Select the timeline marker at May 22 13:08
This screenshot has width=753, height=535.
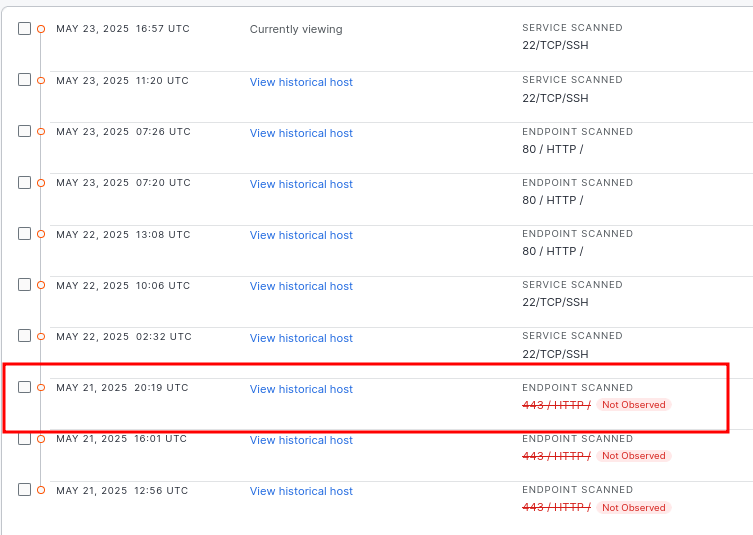[x=41, y=234]
